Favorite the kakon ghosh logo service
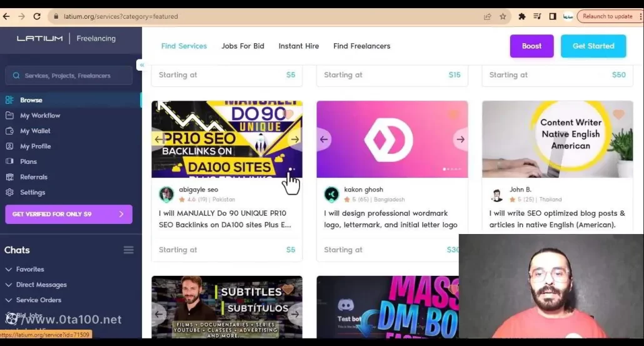644x346 pixels. (453, 114)
